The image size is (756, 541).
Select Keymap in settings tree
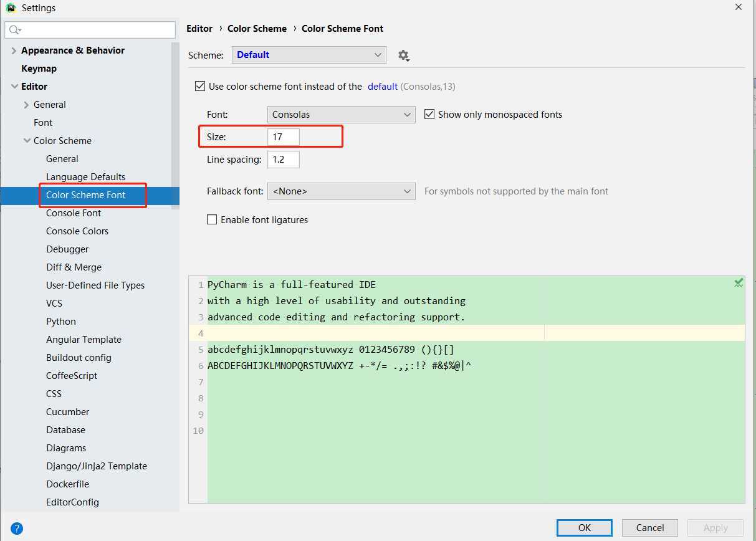point(39,69)
